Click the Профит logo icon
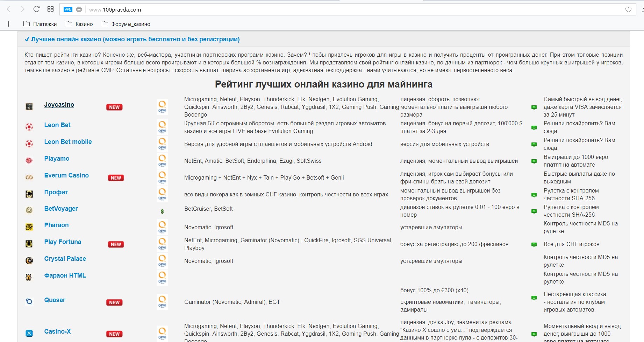Screen dimensions: 644x342 pyautogui.click(x=29, y=194)
